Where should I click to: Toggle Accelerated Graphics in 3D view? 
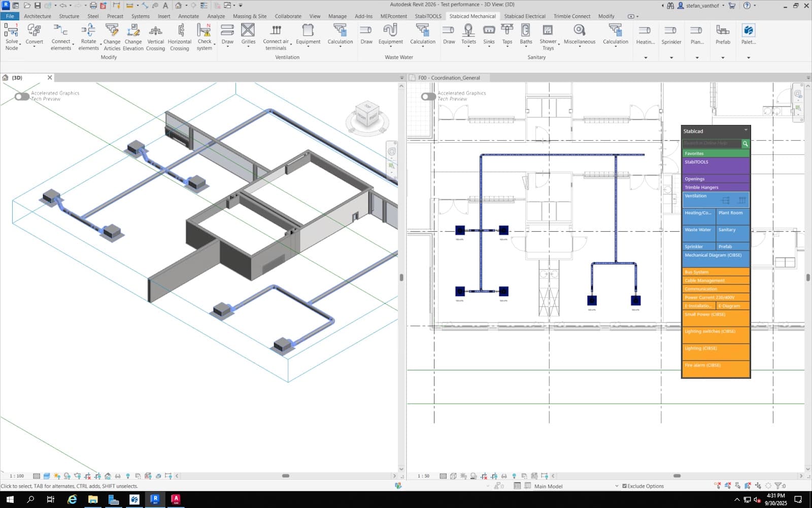(22, 96)
